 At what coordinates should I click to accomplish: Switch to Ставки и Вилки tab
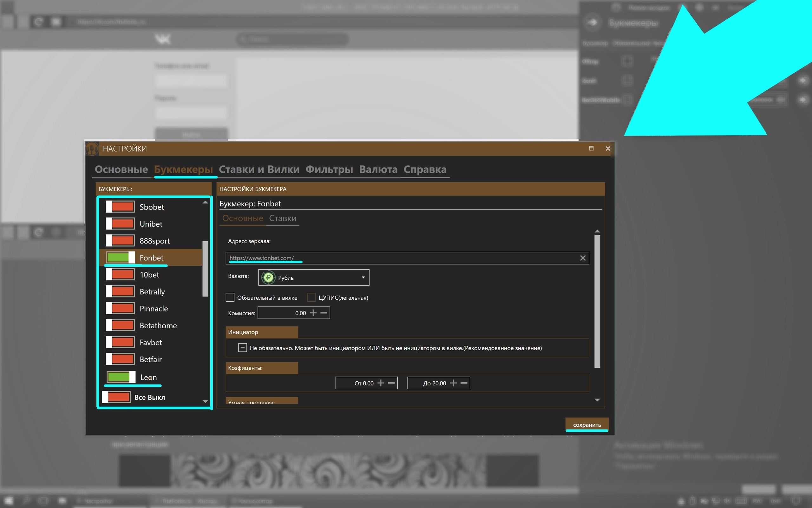tap(259, 169)
